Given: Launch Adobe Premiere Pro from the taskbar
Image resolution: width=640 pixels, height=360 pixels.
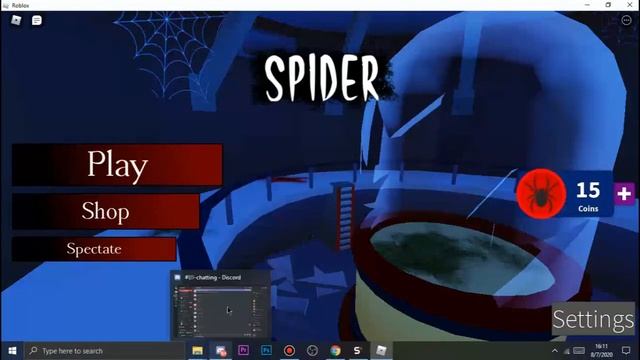Looking at the screenshot, I should [243, 351].
